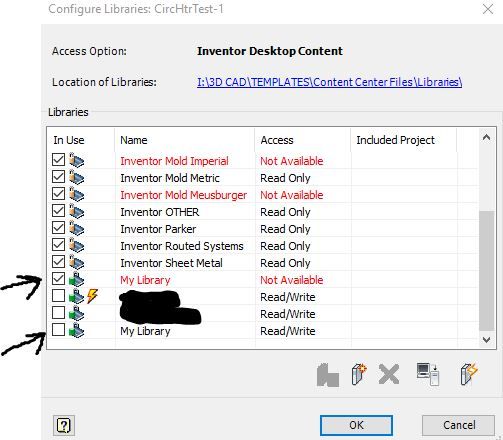
Task: Toggle Inventor Mold Meusburger In Use checkbox
Action: (x=58, y=193)
